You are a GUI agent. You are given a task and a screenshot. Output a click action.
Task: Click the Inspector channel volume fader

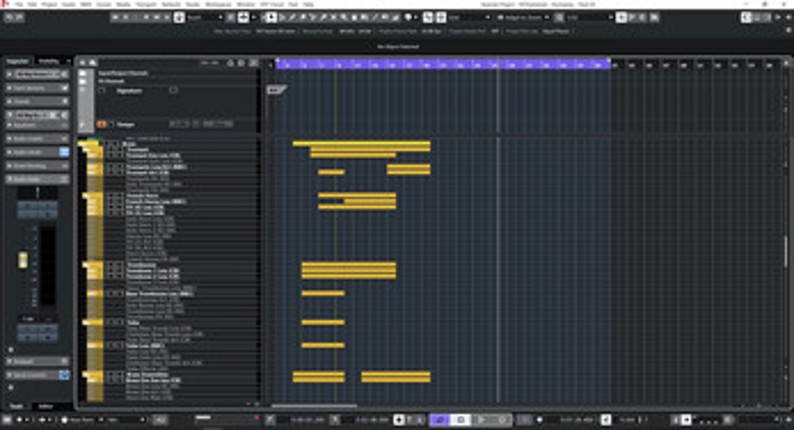[x=23, y=260]
